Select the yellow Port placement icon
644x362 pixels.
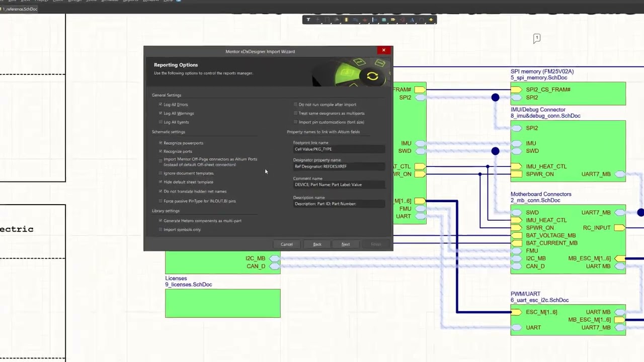393,20
